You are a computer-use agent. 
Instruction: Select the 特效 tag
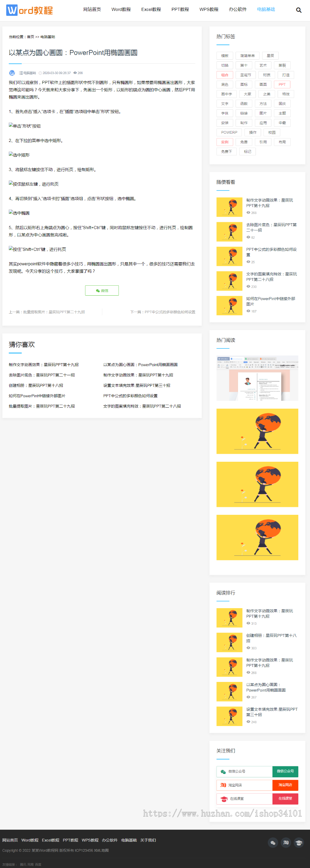pyautogui.click(x=286, y=94)
